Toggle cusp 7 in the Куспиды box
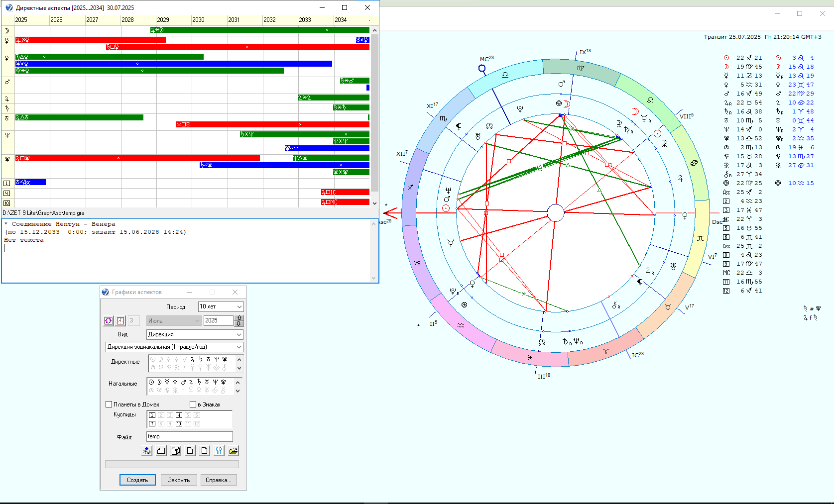Image resolution: width=834 pixels, height=504 pixels. tap(152, 424)
